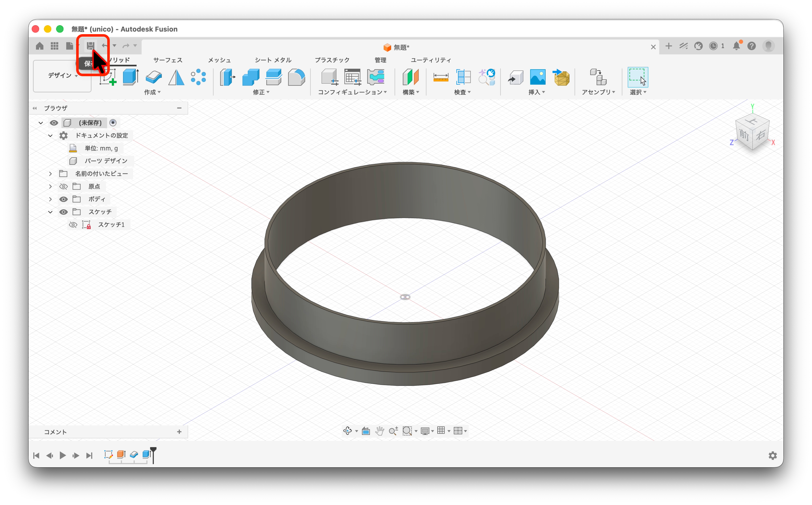Open the configuration table icon
Screen dimensions: 812x505
pos(353,77)
